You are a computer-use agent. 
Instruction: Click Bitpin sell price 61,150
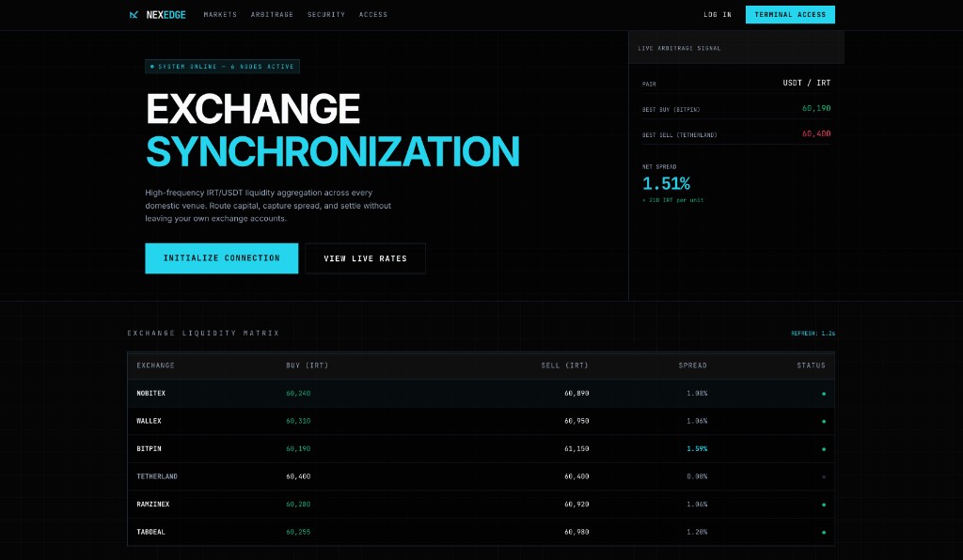click(x=576, y=448)
